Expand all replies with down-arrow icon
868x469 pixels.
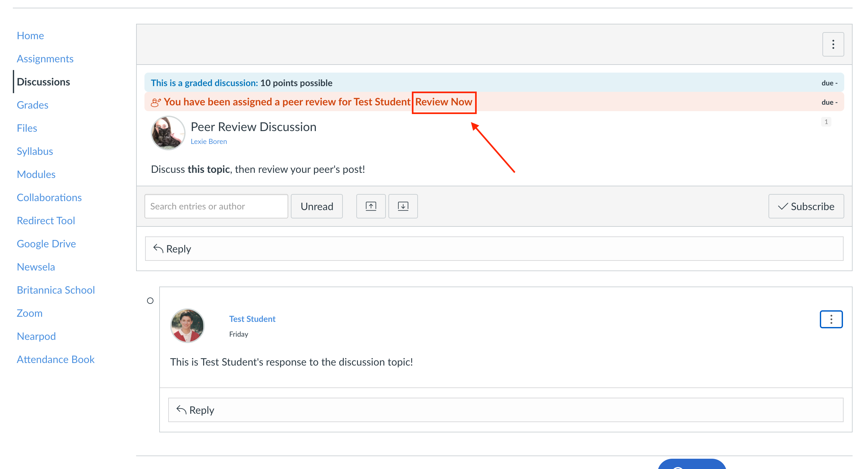tap(403, 206)
